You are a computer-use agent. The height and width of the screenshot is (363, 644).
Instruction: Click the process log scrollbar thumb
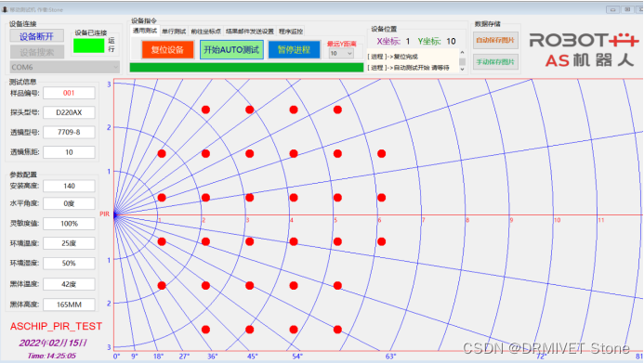click(x=462, y=61)
